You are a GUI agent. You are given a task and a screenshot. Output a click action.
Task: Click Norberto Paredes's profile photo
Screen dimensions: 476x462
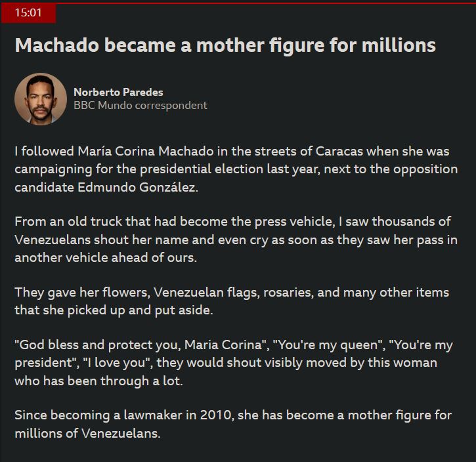tap(41, 99)
